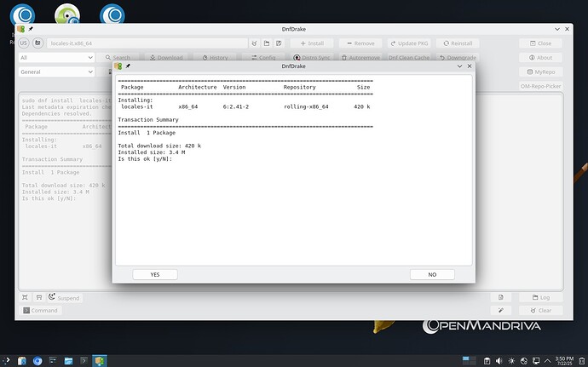Image resolution: width=588 pixels, height=367 pixels.
Task: Click the third desktop icon with blue ring
Action: (112, 15)
